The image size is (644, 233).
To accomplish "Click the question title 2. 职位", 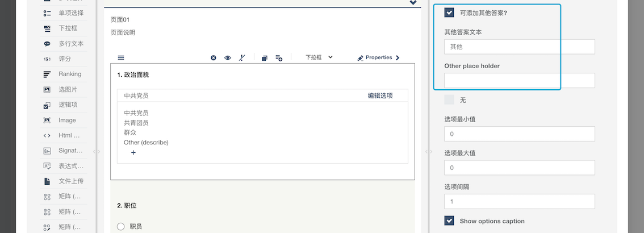I will pos(127,206).
